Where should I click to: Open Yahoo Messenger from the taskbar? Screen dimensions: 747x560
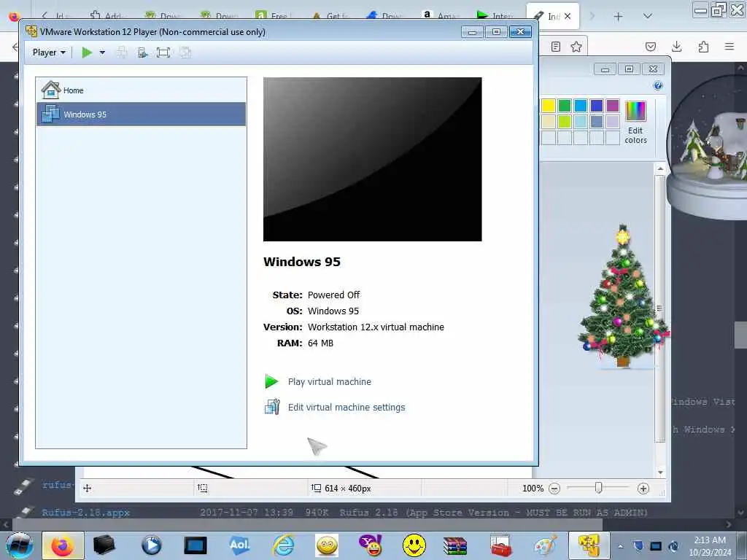click(x=371, y=545)
